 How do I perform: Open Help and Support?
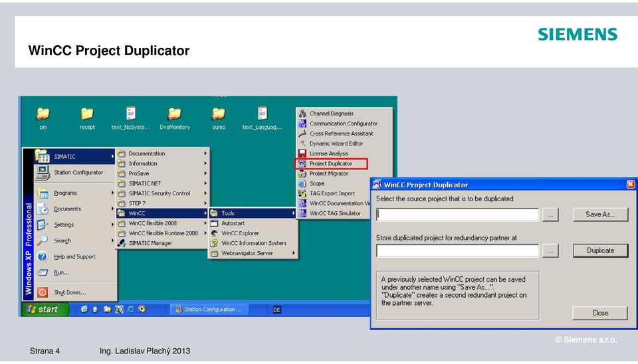[74, 256]
